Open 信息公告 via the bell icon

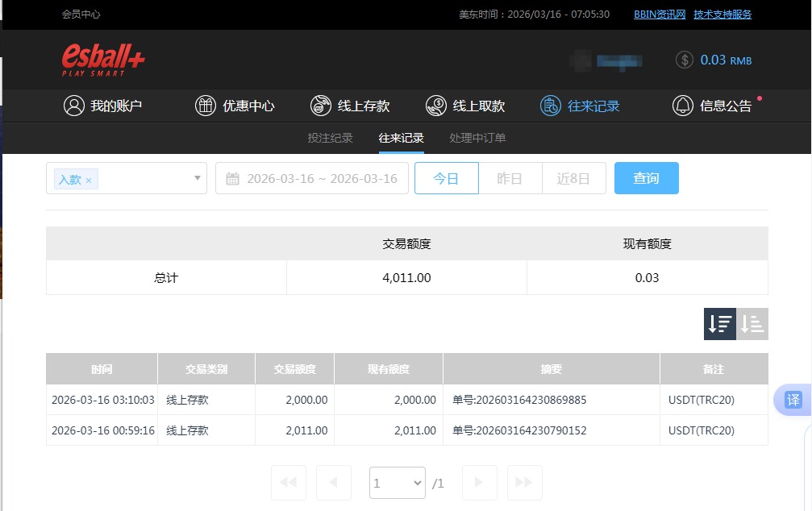682,106
